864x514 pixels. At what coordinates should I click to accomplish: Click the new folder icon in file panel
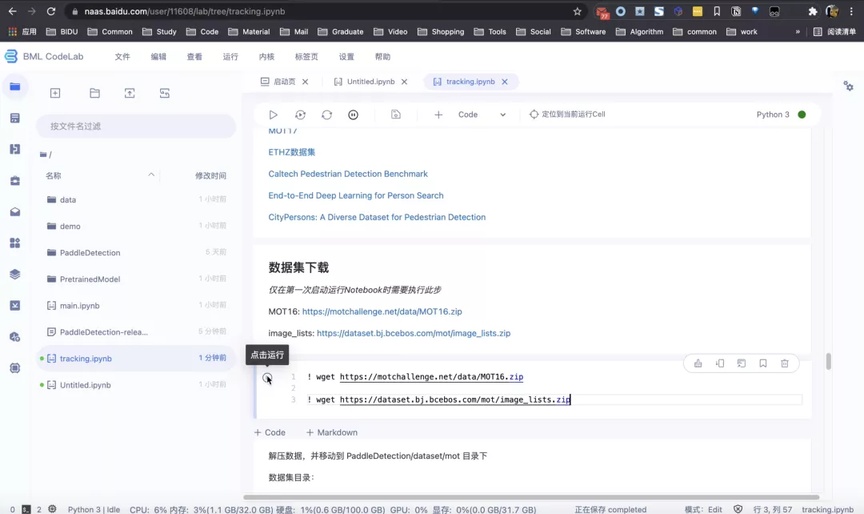pos(95,93)
